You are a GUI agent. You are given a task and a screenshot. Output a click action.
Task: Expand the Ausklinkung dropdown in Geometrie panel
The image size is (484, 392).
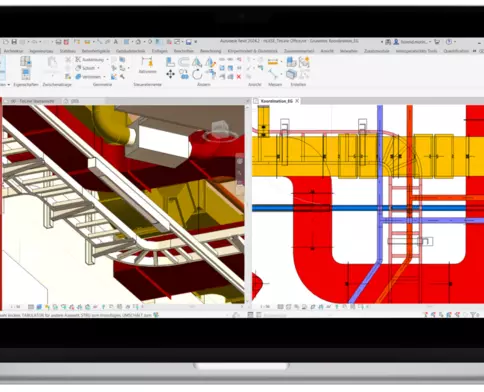[x=107, y=59]
